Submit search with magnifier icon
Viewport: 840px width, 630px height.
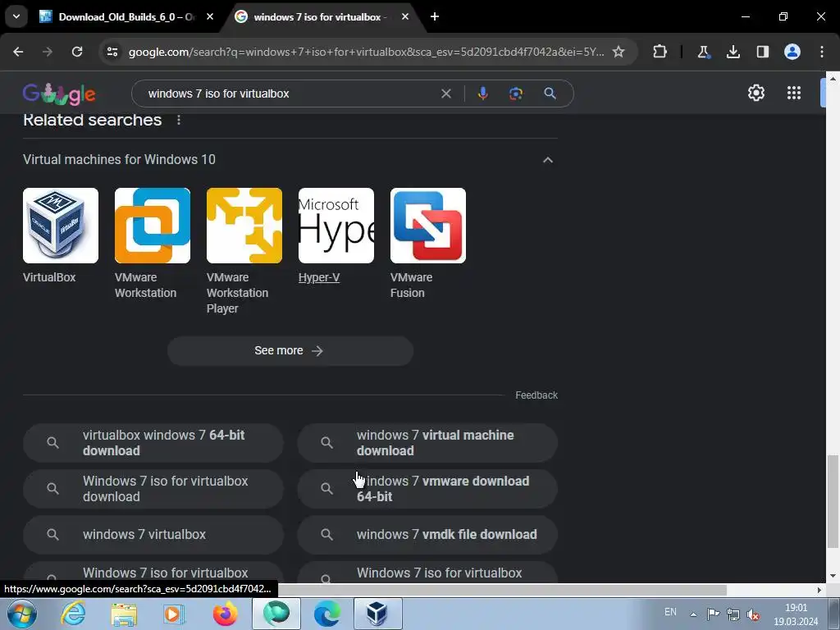tap(550, 94)
